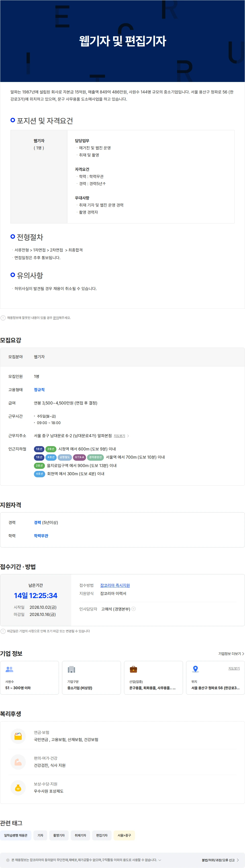The width and height of the screenshot is (245, 868).
Task: Click the 연금·보험 benefits icon
Action: 18,736
